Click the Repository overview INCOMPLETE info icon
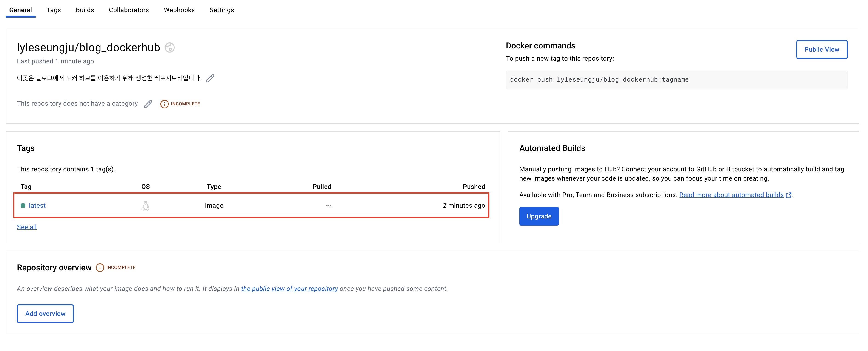This screenshot has height=351, width=868. point(100,267)
